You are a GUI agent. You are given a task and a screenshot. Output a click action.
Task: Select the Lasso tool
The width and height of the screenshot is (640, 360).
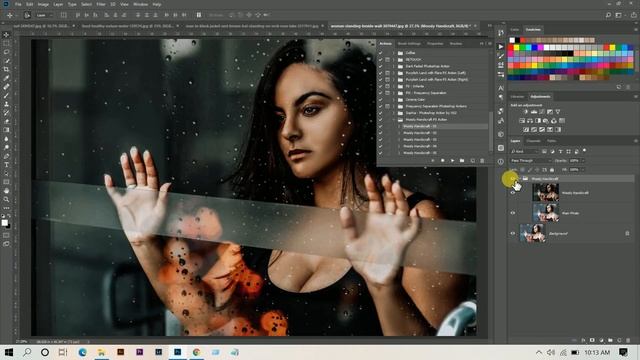[x=6, y=52]
